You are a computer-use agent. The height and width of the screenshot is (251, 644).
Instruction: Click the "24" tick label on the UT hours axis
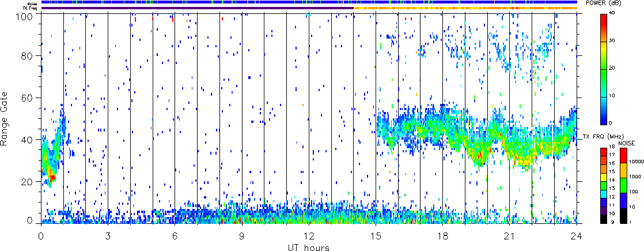coord(577,236)
